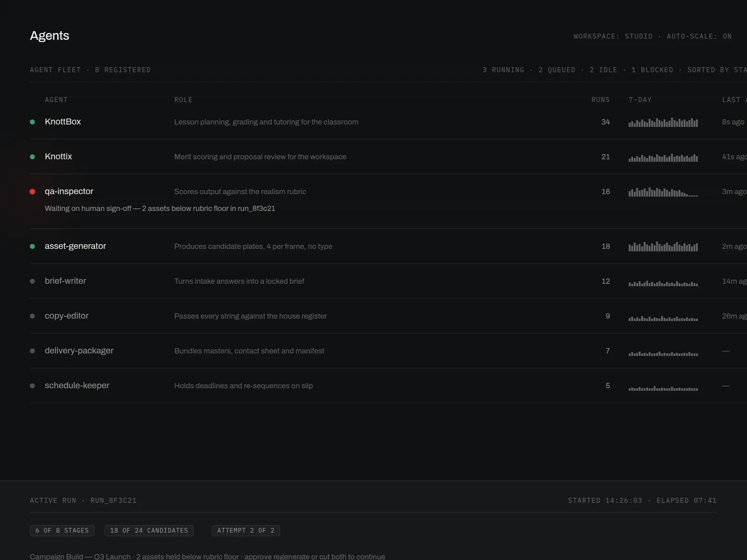Select the Knottix agent name
747x560 pixels.
click(x=58, y=156)
